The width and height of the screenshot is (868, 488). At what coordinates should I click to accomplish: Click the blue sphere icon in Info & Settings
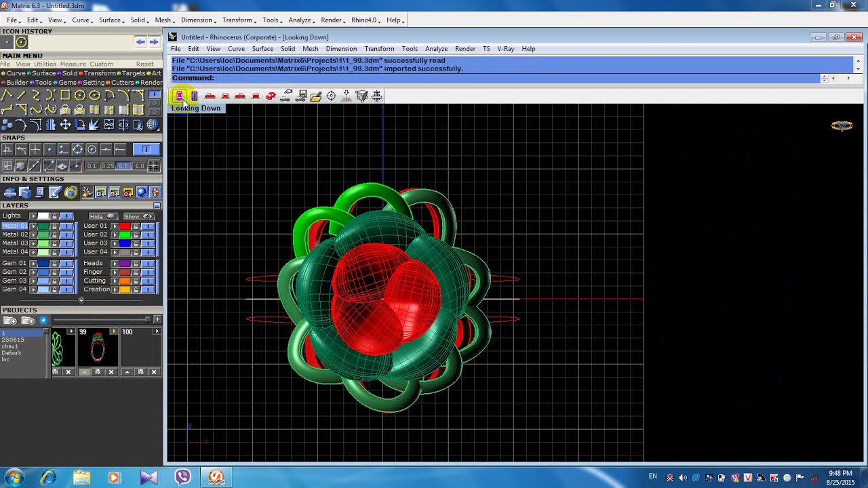pos(142,192)
